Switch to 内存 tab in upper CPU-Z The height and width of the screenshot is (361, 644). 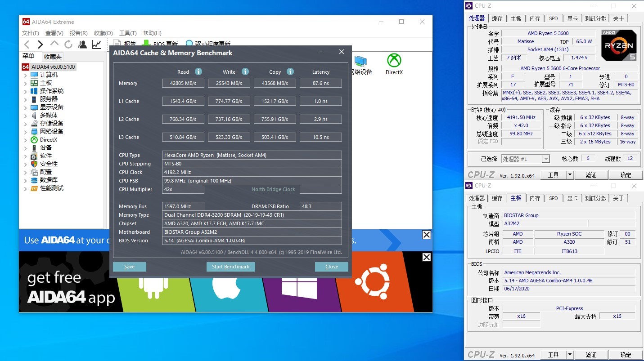point(535,18)
